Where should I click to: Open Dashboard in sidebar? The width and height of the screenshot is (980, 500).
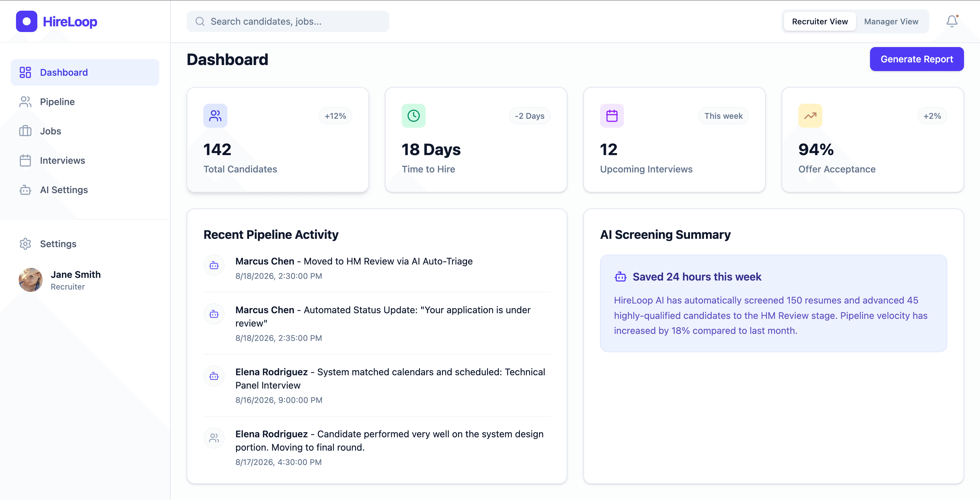tap(85, 72)
